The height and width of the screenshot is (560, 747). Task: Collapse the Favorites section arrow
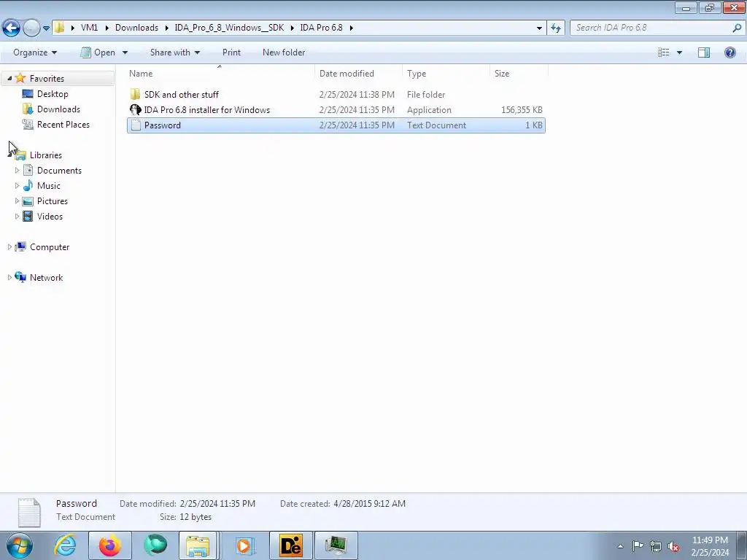point(9,78)
